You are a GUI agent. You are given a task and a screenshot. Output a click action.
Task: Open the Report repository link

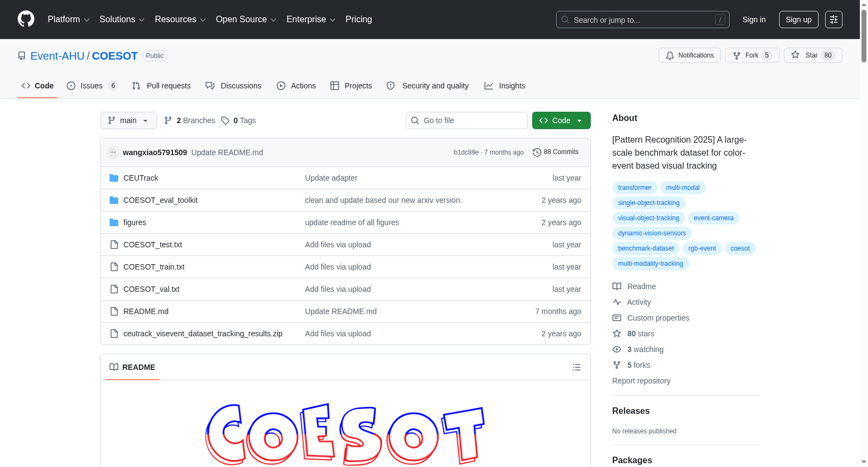pos(641,381)
